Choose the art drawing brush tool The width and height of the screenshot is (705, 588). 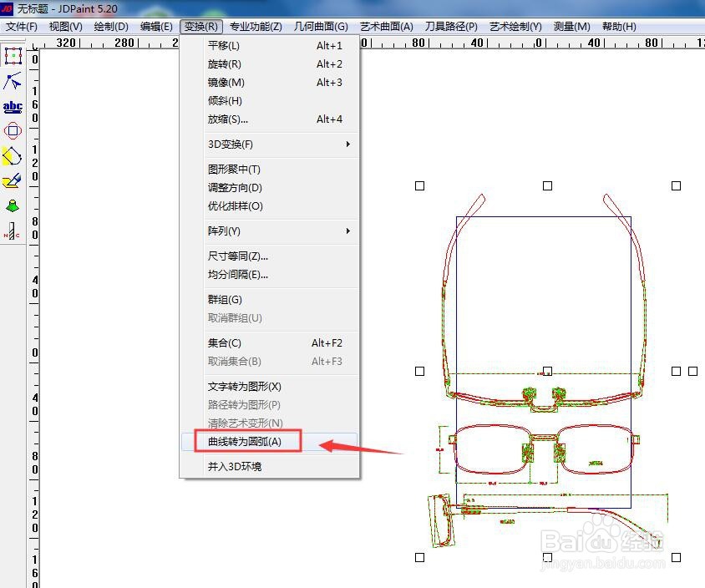[x=12, y=180]
